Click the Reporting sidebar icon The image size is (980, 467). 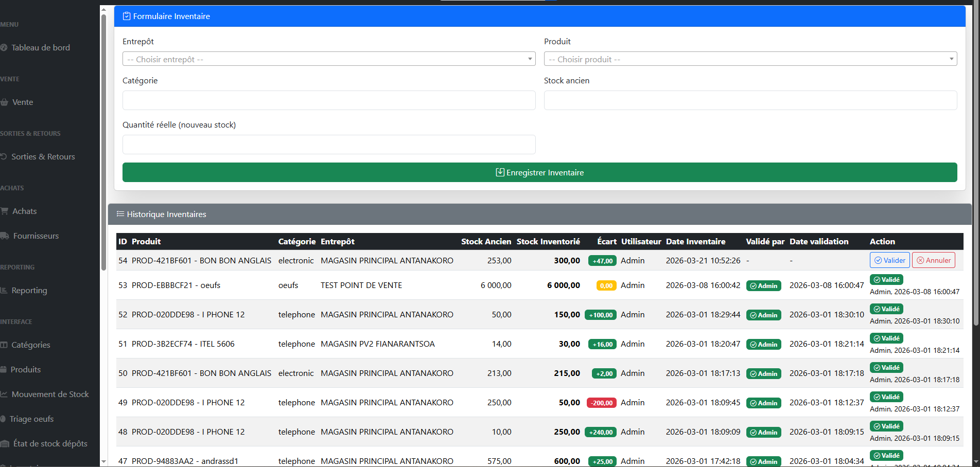point(4,290)
